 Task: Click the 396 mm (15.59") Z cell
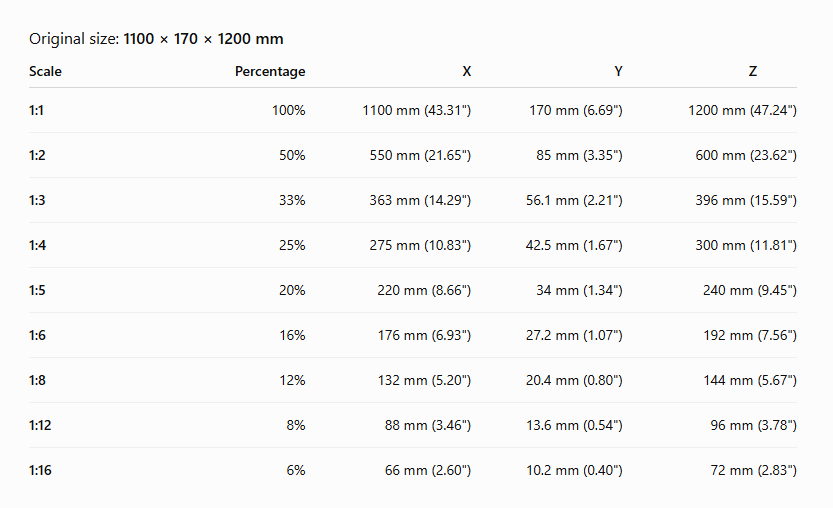(x=746, y=200)
